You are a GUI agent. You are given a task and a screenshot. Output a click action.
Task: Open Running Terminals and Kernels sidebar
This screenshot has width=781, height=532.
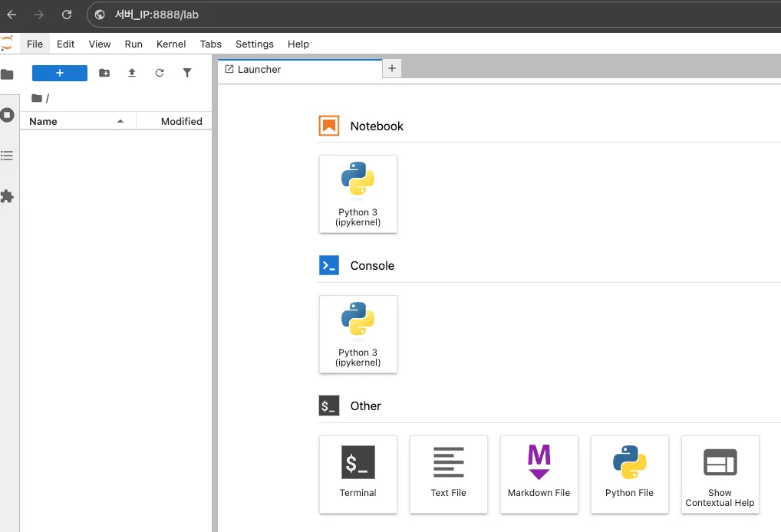(x=8, y=115)
